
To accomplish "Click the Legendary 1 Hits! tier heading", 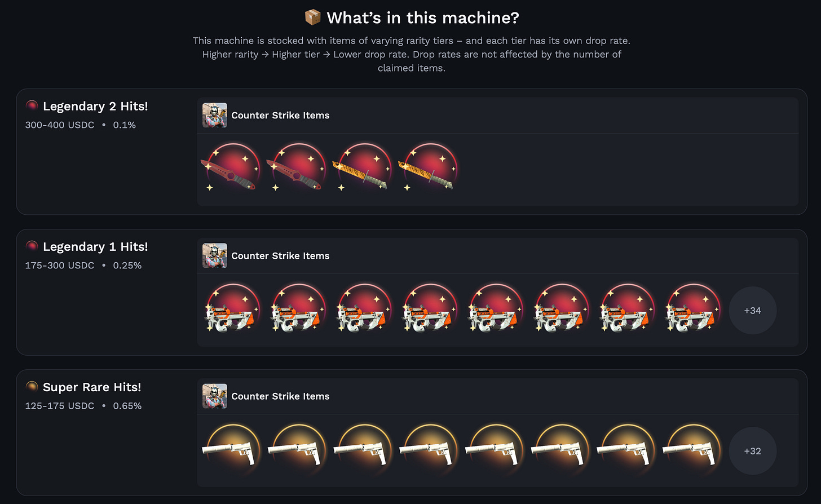I will point(95,246).
